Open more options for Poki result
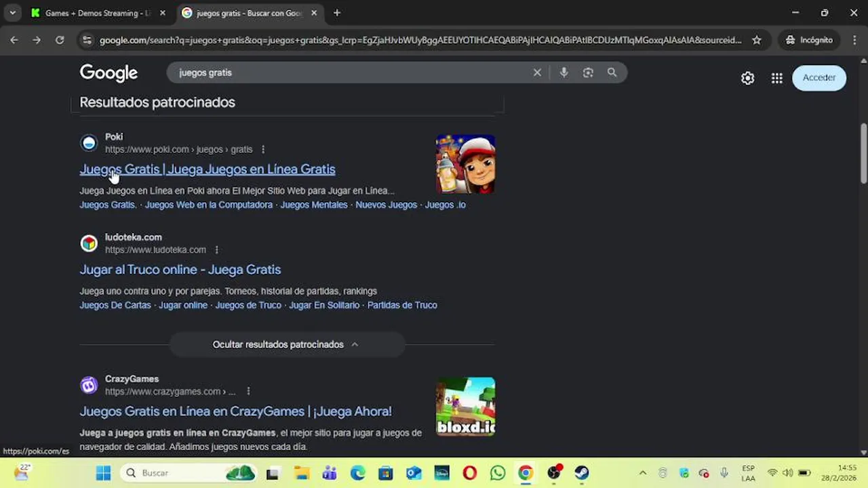Screen dimensions: 868x488 point(263,149)
